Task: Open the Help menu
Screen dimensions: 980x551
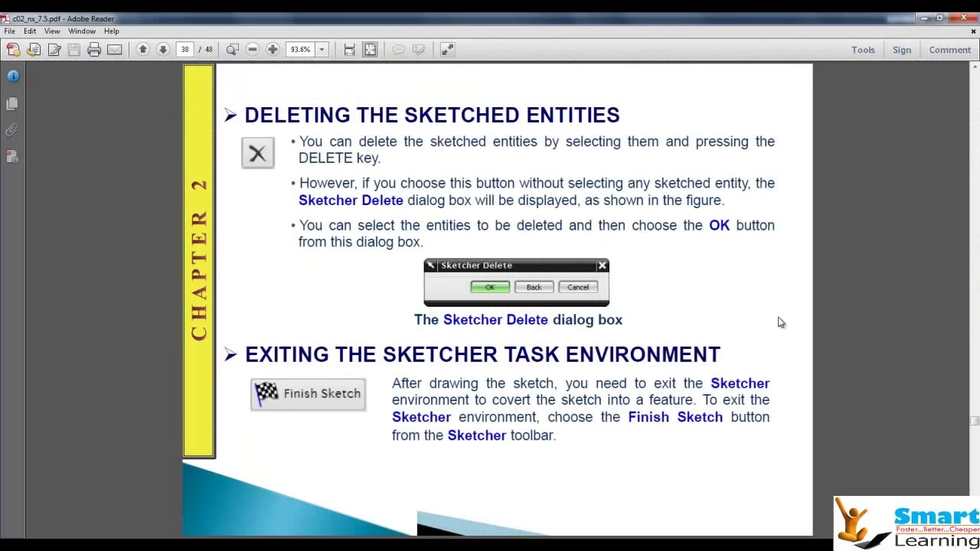Action: 112,31
